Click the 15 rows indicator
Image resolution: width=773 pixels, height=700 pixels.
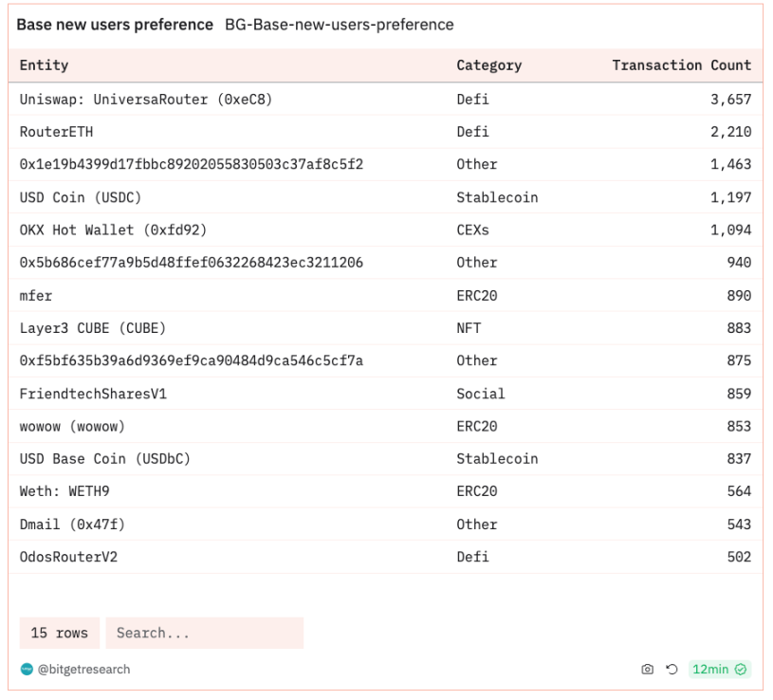60,633
